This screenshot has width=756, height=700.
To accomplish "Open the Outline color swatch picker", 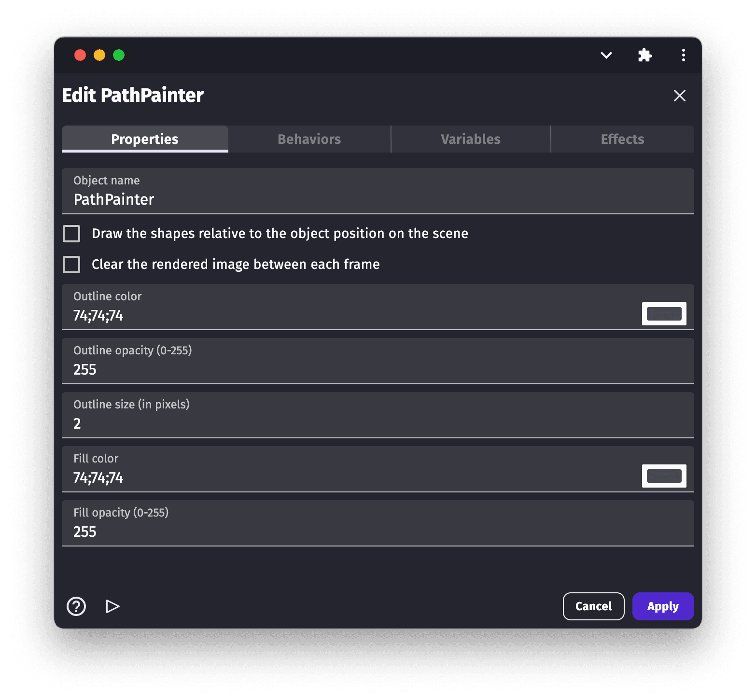I will [664, 314].
